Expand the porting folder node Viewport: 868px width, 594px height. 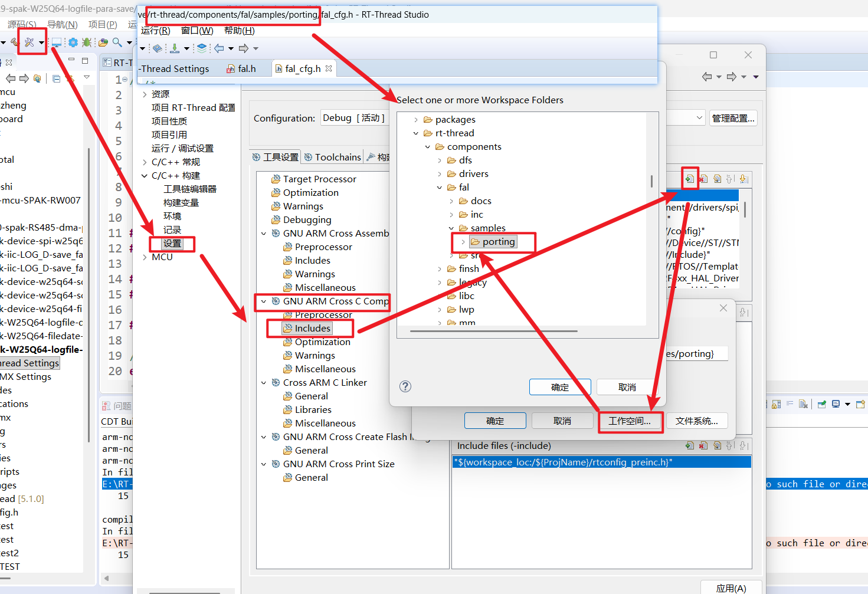pyautogui.click(x=463, y=242)
